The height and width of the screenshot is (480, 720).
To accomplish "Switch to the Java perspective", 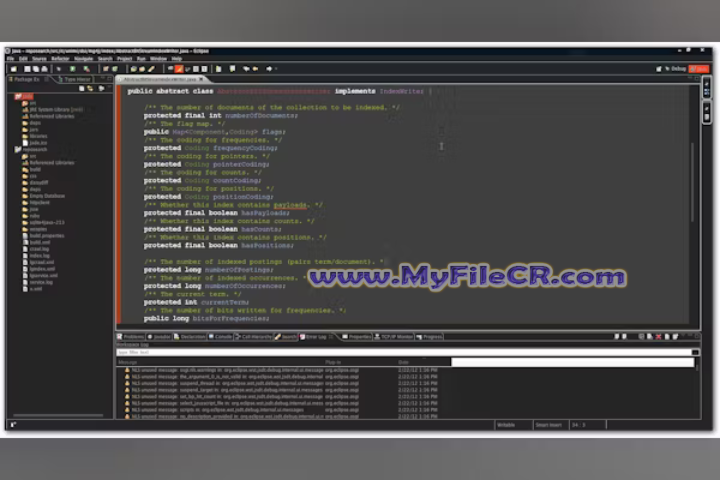I will click(x=699, y=69).
